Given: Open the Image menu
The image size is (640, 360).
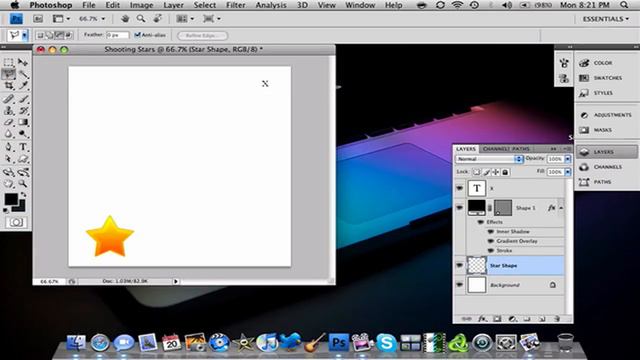Looking at the screenshot, I should (x=141, y=5).
